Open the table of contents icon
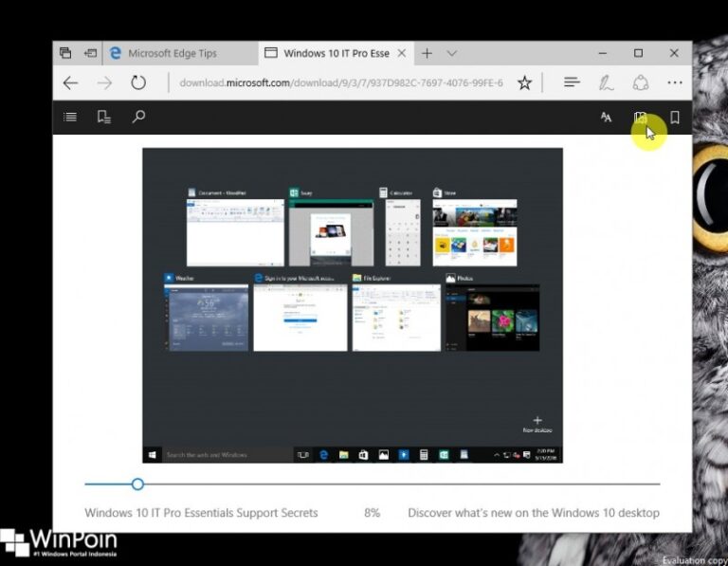This screenshot has height=566, width=728. coord(70,118)
